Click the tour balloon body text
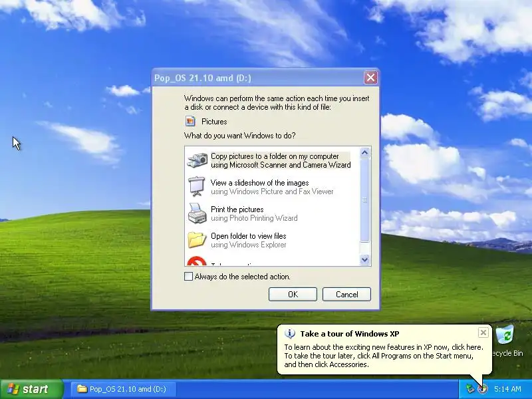 click(x=384, y=356)
